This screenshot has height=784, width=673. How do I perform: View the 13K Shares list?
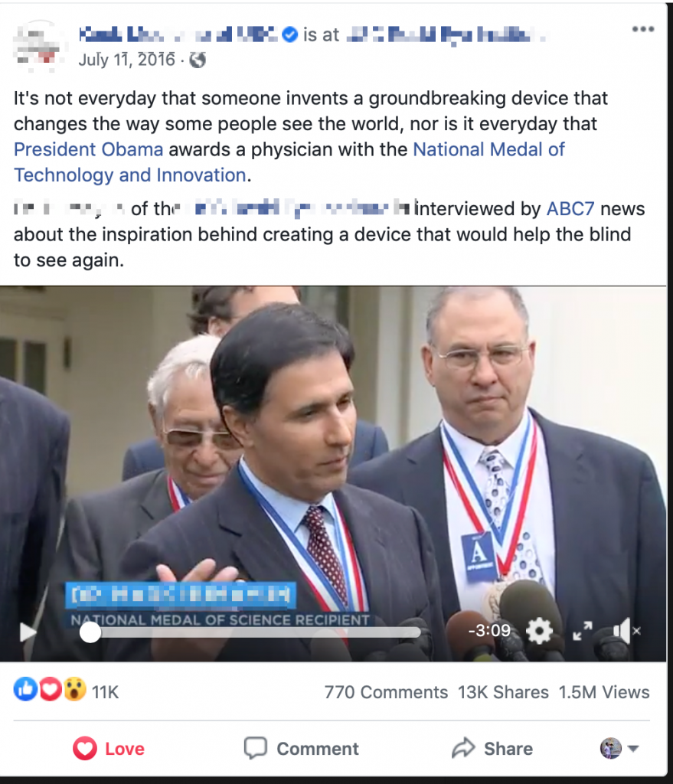click(x=503, y=692)
